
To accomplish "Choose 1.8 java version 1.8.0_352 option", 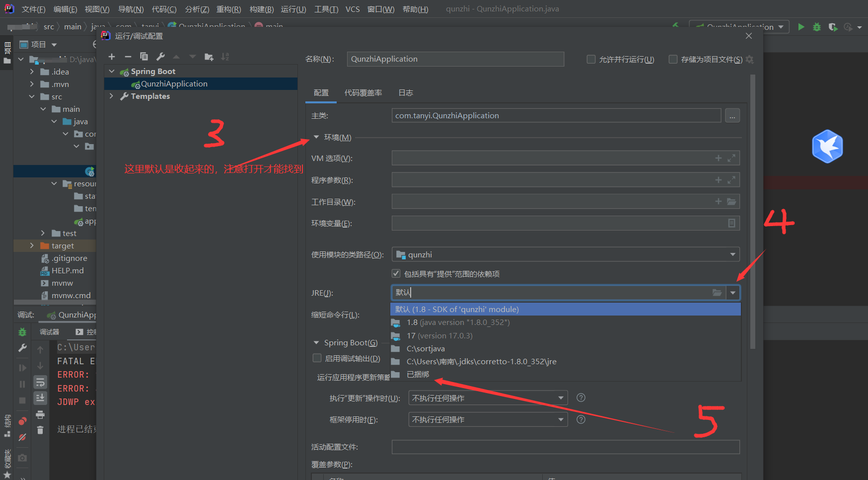I will point(566,322).
